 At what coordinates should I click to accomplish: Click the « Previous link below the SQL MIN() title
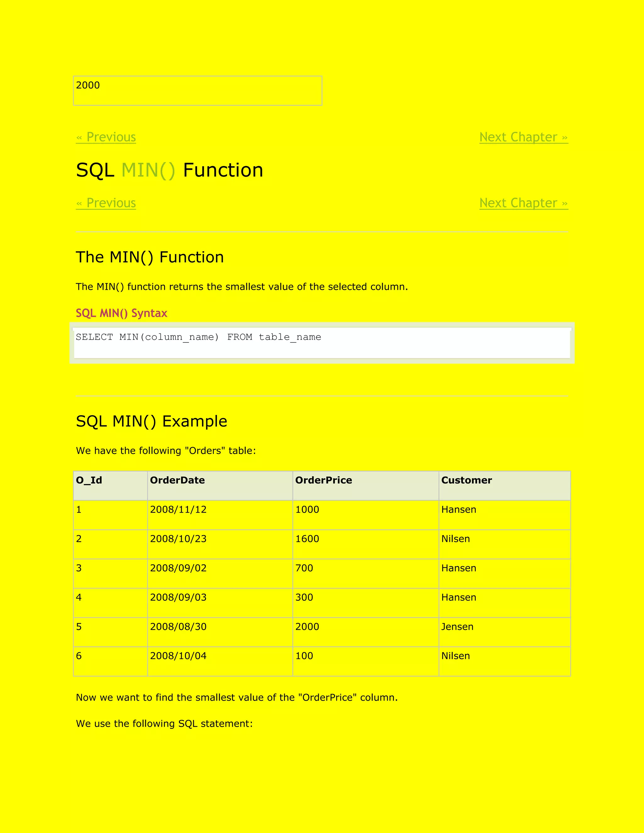point(106,203)
